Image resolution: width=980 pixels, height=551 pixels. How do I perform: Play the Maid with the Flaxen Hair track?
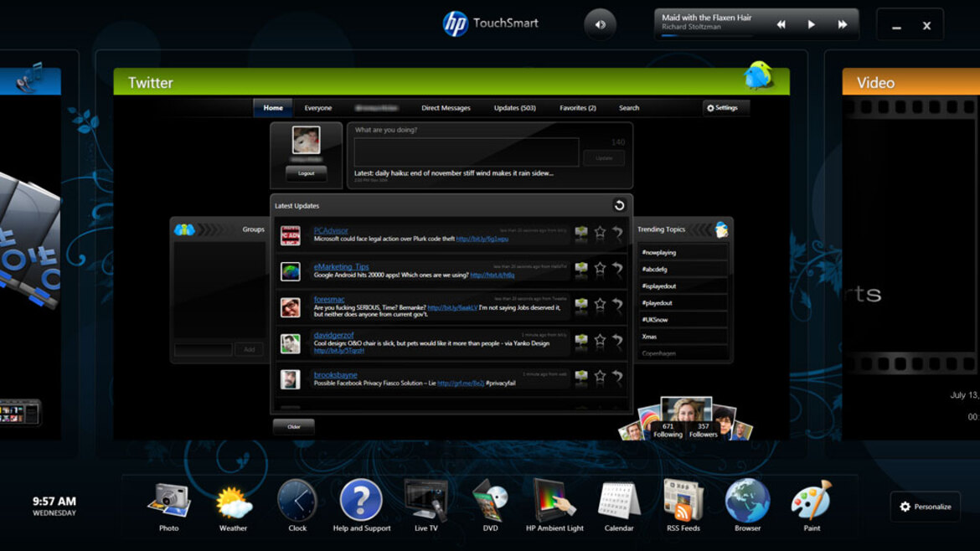[x=812, y=24]
